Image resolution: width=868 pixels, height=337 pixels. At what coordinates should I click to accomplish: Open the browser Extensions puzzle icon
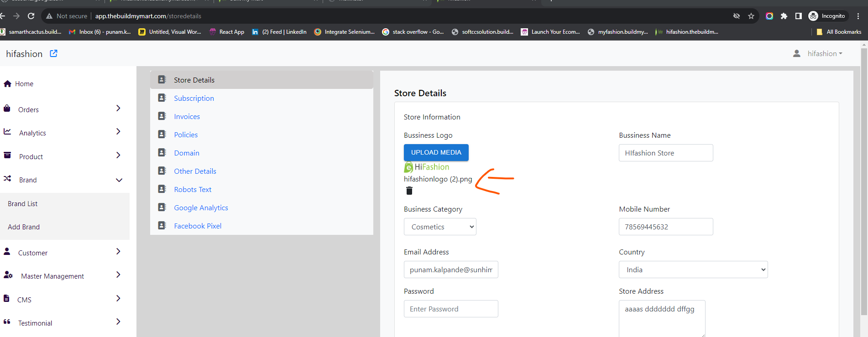pos(784,16)
